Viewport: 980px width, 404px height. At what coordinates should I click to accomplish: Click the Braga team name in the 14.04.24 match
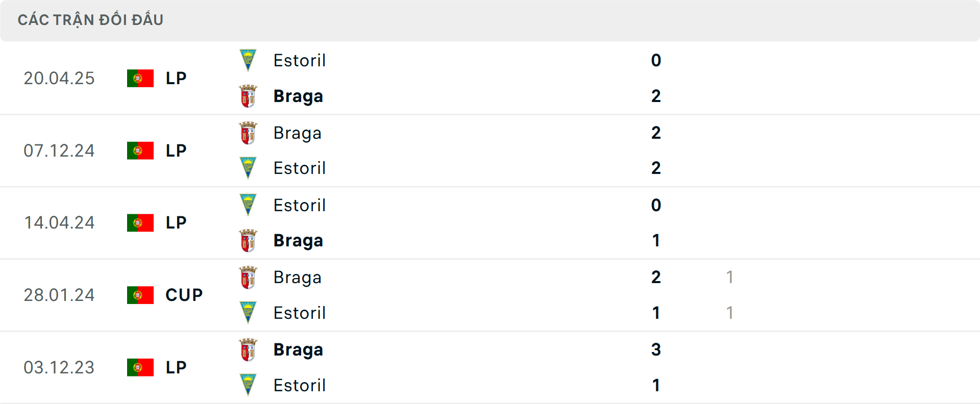tap(299, 240)
